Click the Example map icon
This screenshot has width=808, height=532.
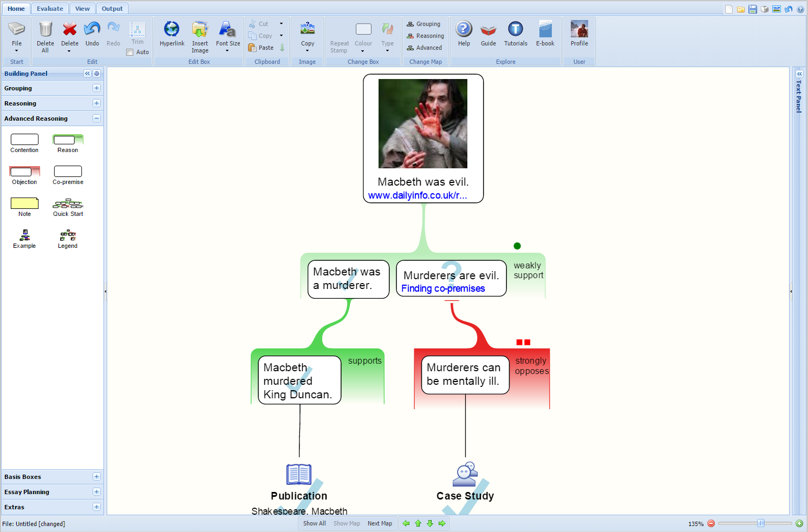[x=24, y=235]
